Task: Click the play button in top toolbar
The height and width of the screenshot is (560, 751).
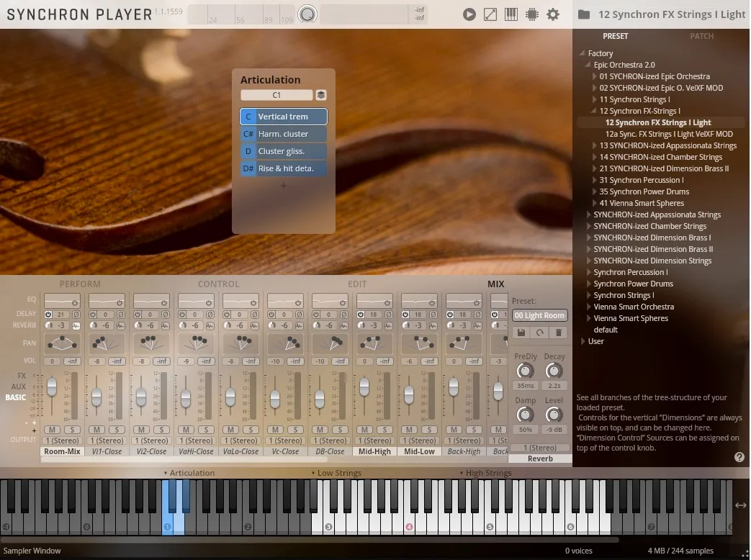Action: [x=469, y=14]
